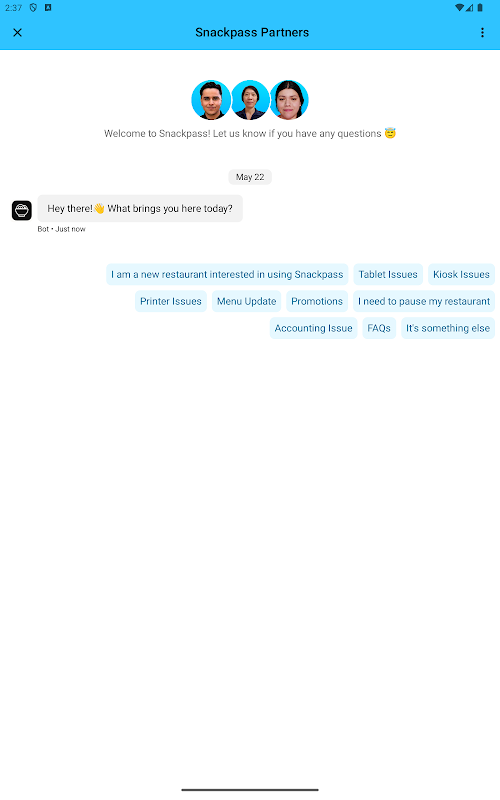Tap the middle team member avatar

(x=250, y=100)
